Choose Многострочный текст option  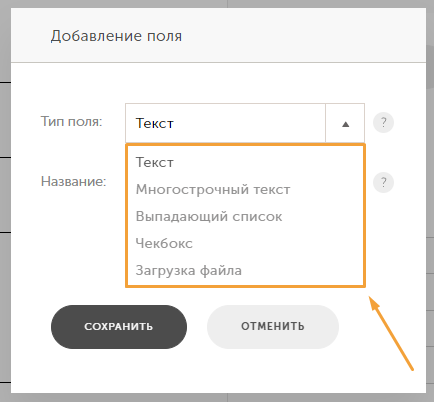click(245, 189)
